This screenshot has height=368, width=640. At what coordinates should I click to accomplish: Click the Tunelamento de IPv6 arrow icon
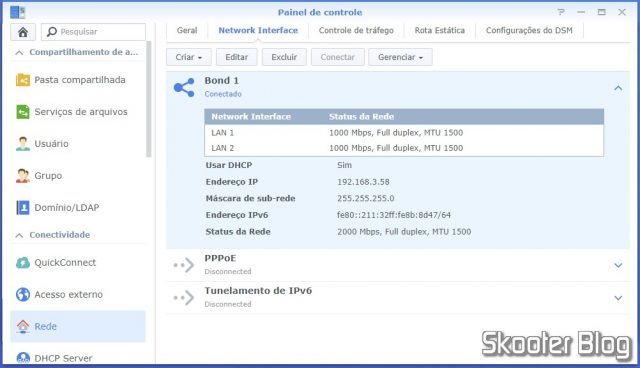(x=184, y=297)
